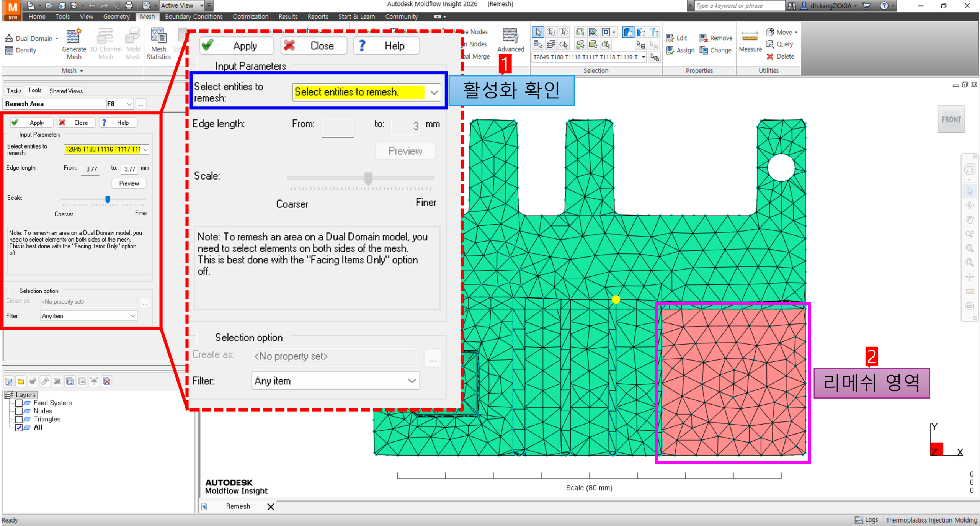Open the Active View dropdown
980x526 pixels.
(x=202, y=5)
